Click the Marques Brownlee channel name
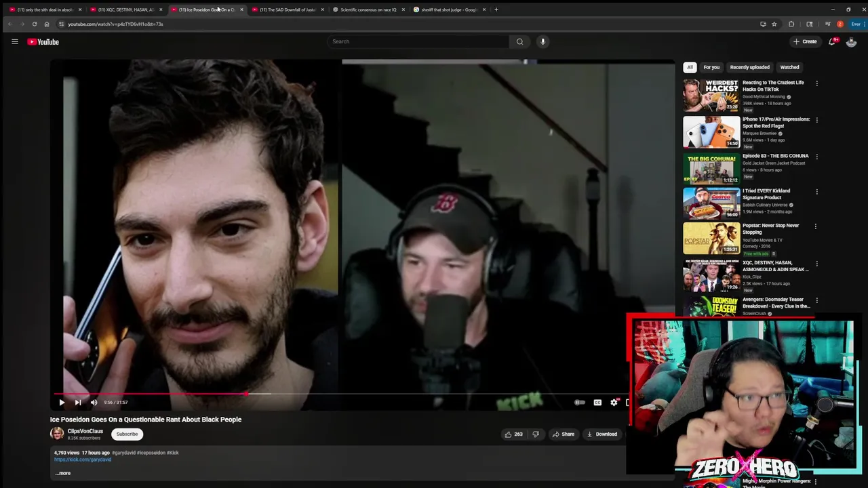 pos(759,134)
